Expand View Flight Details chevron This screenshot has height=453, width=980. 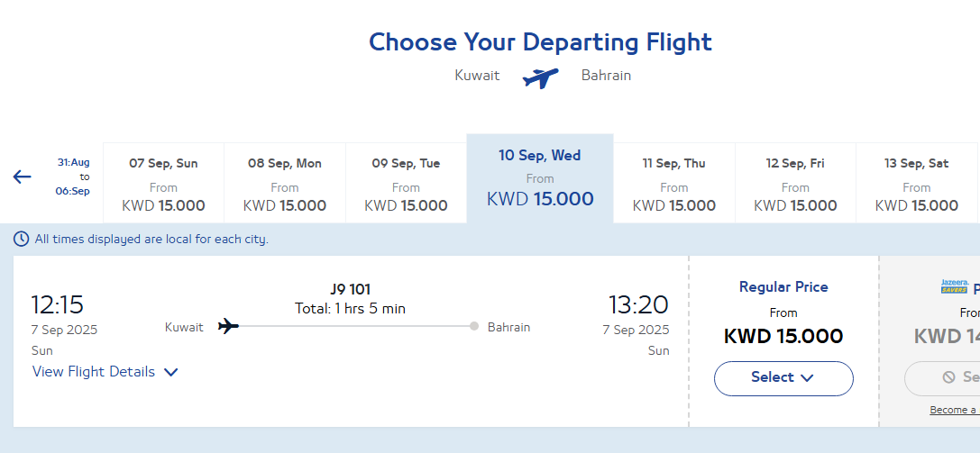170,373
